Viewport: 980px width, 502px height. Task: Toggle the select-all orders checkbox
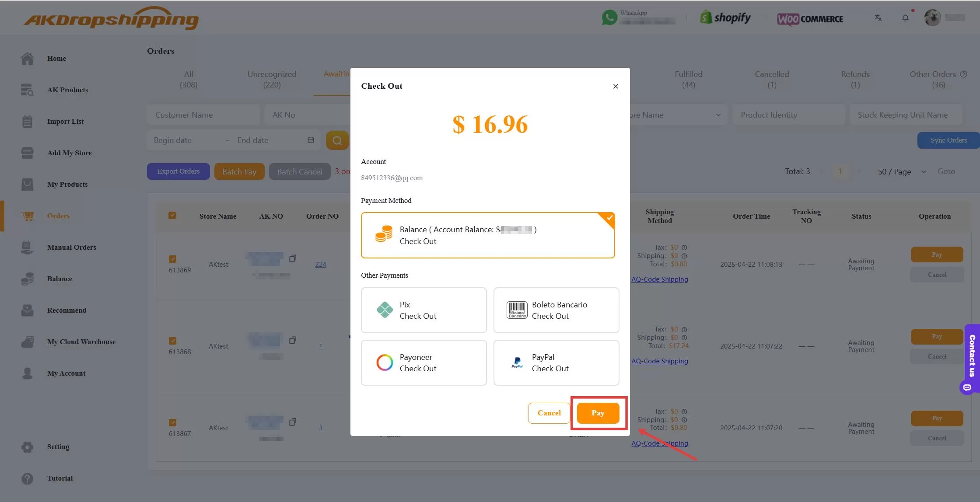pos(172,215)
